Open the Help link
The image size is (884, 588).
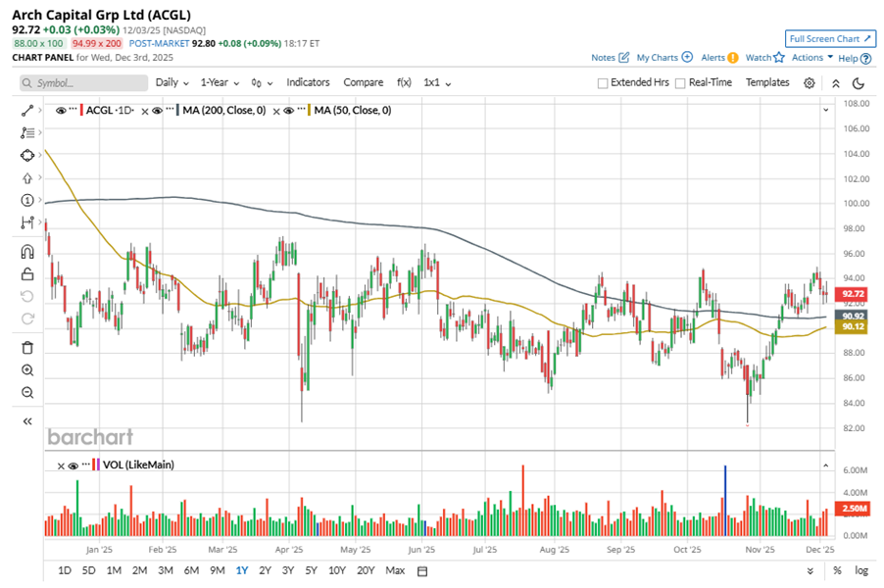pos(855,58)
